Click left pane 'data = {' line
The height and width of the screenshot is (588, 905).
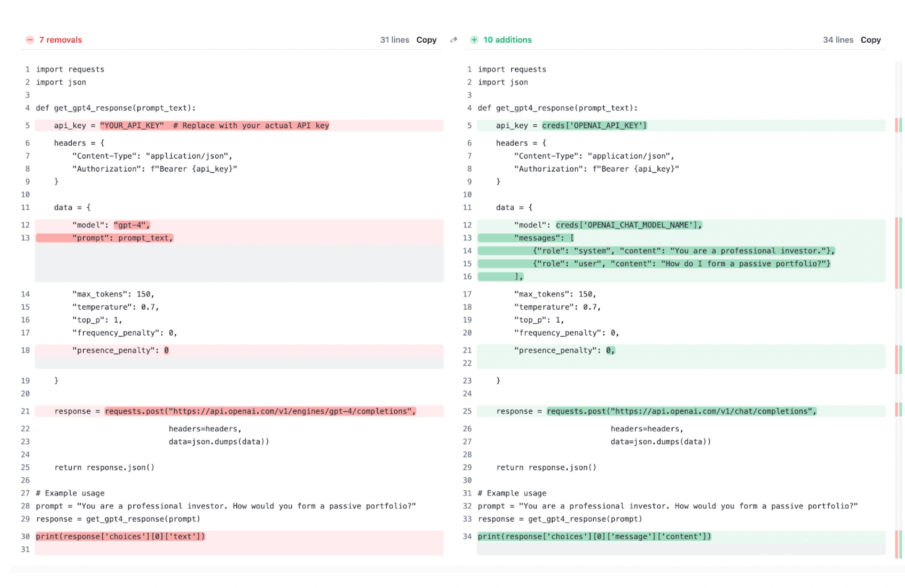(x=72, y=208)
